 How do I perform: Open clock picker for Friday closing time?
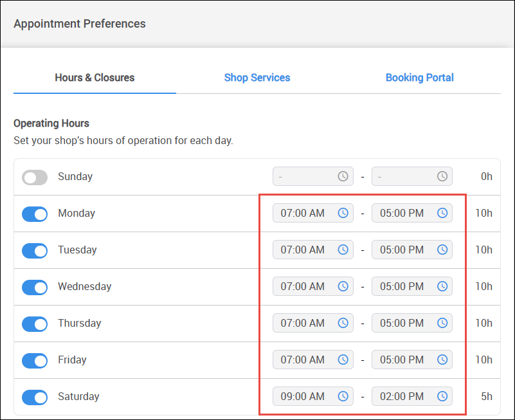442,360
